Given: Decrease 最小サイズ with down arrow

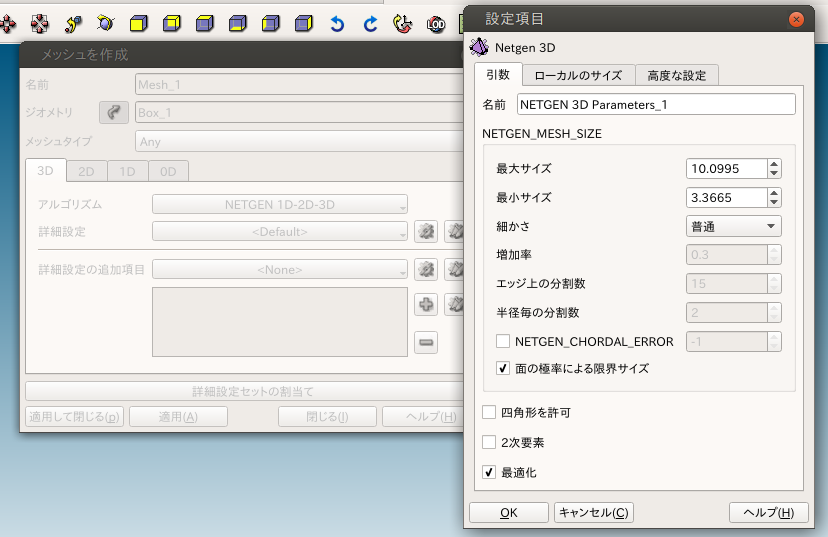Looking at the screenshot, I should click(x=774, y=202).
